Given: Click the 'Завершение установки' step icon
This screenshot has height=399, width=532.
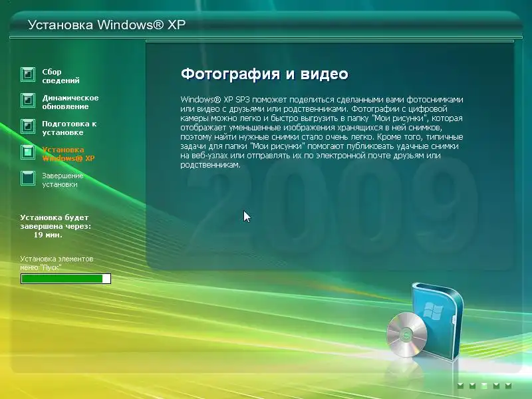Looking at the screenshot, I should (x=28, y=178).
